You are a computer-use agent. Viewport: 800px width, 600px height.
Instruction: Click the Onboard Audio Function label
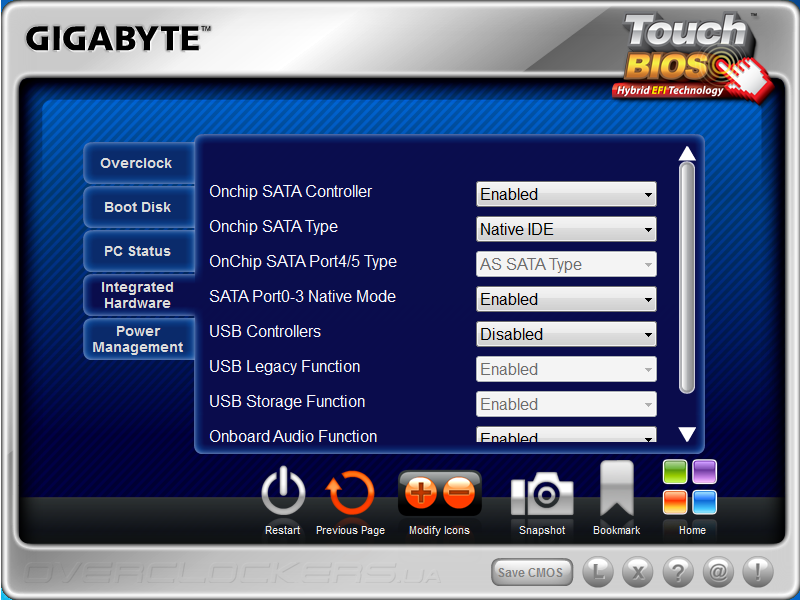pos(293,436)
